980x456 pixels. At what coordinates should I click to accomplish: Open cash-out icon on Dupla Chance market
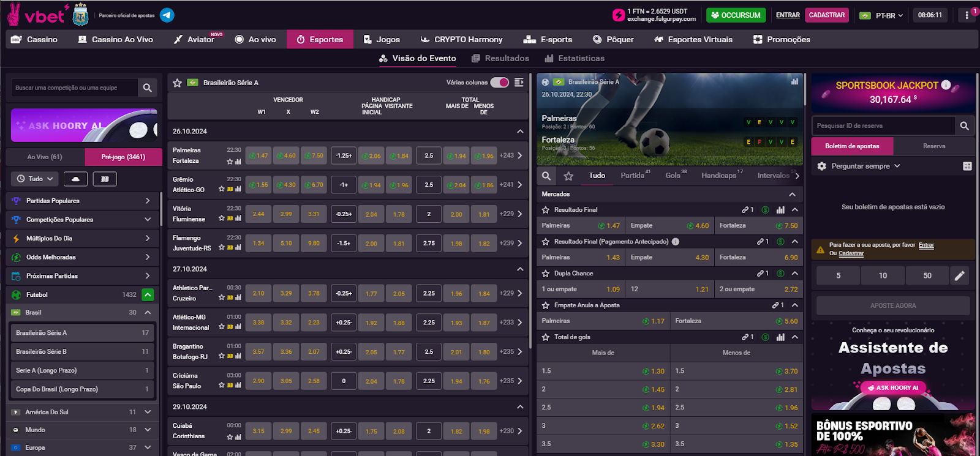click(x=780, y=273)
